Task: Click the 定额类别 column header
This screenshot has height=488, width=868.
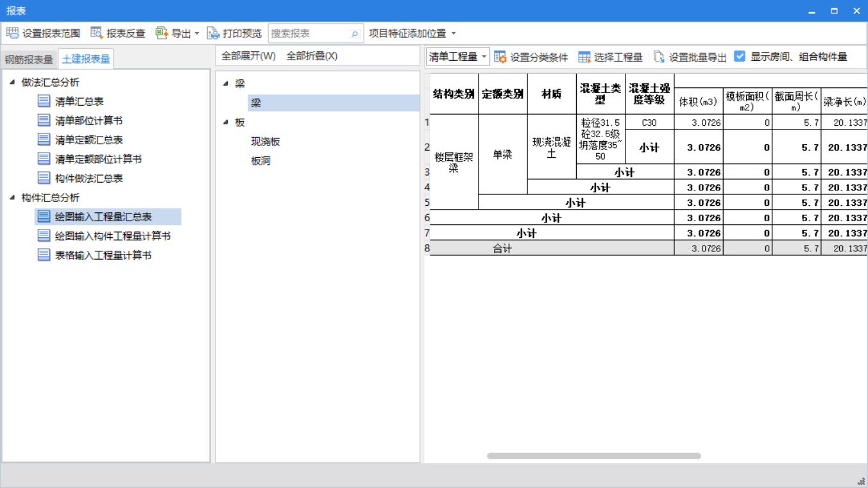Action: [502, 94]
